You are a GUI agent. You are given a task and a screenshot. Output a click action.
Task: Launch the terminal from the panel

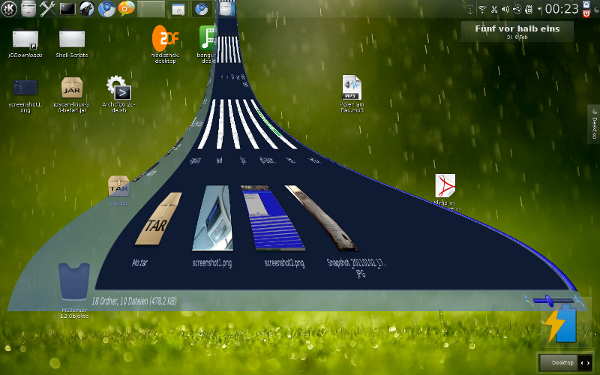(x=67, y=9)
